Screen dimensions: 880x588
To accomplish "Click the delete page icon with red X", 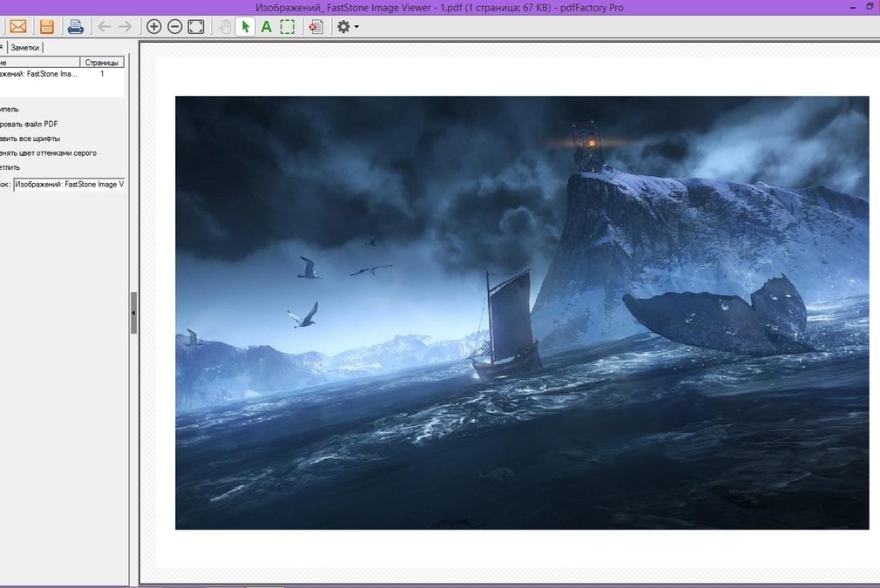I will point(316,26).
